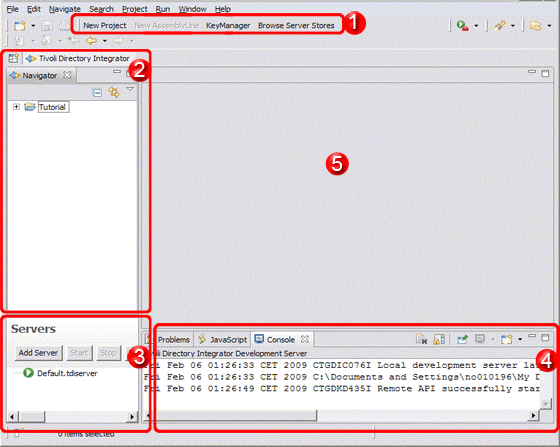
Task: Click the external tools icon in toolbar
Action: pos(499,26)
